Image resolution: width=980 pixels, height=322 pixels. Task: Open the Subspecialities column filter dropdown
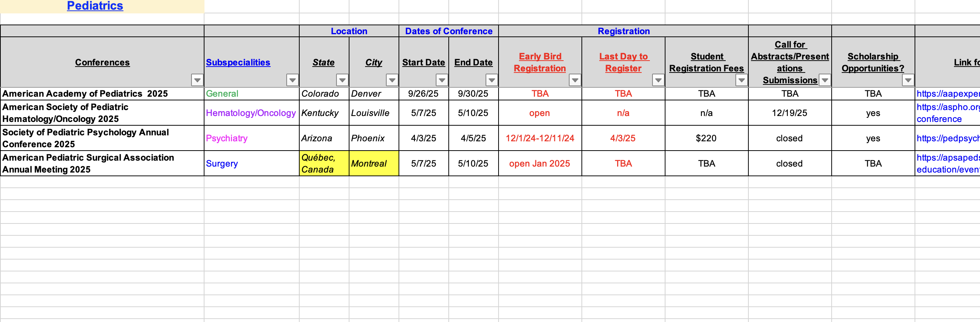(x=292, y=80)
